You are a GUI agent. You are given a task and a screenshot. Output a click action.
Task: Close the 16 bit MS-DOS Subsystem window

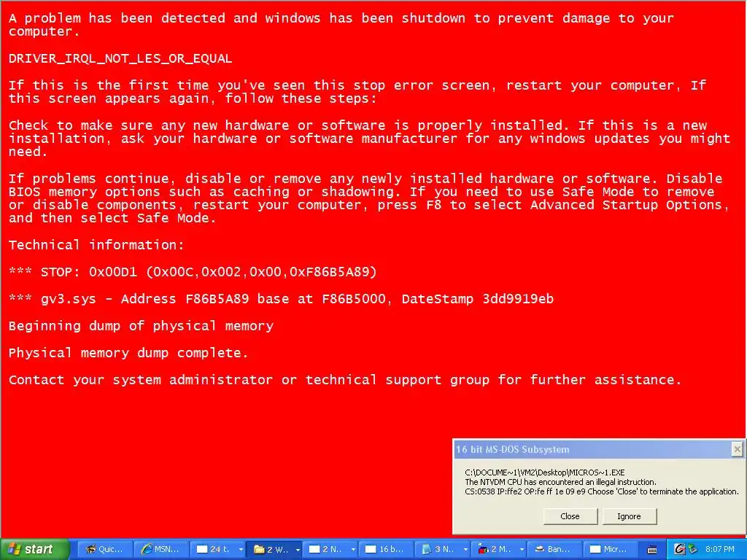(x=737, y=449)
